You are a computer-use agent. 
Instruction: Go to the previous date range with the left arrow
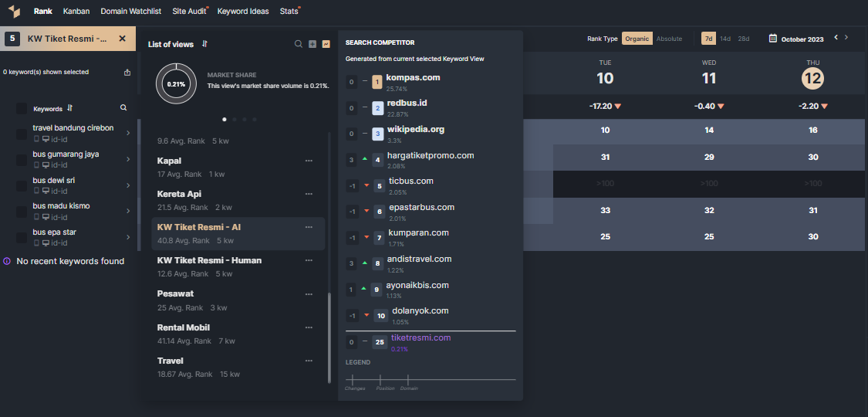tap(836, 37)
